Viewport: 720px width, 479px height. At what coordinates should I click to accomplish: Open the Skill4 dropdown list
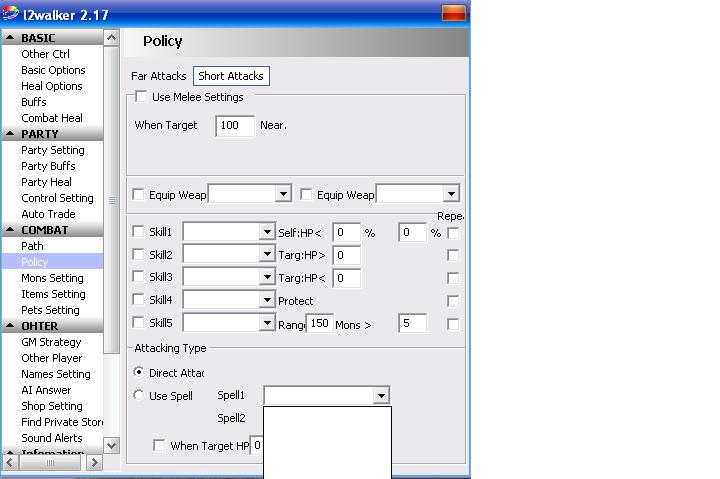tap(267, 300)
